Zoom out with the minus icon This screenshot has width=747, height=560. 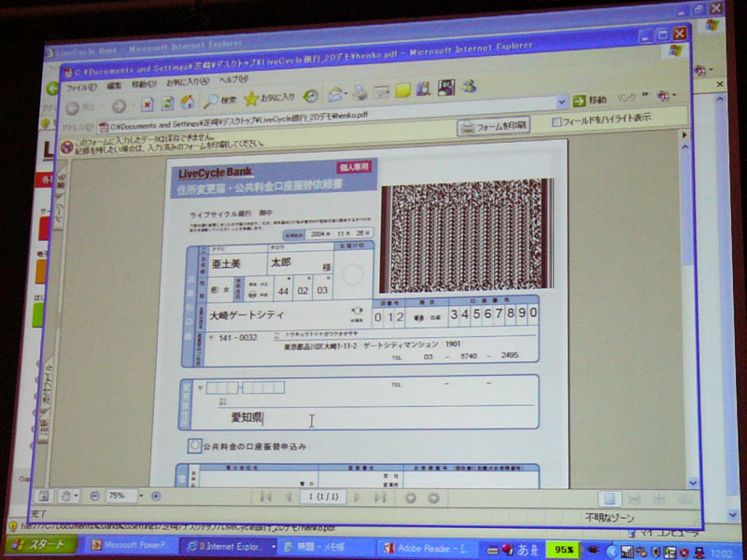(x=94, y=496)
